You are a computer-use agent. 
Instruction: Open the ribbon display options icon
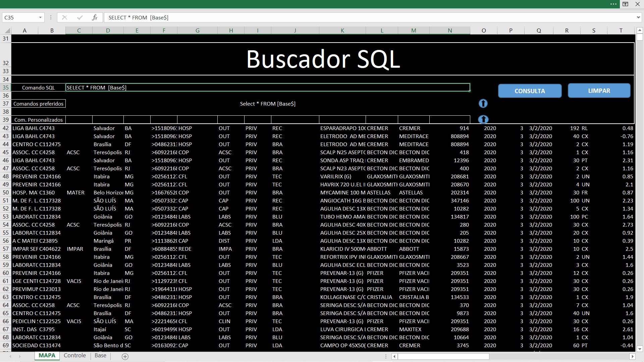tap(626, 4)
